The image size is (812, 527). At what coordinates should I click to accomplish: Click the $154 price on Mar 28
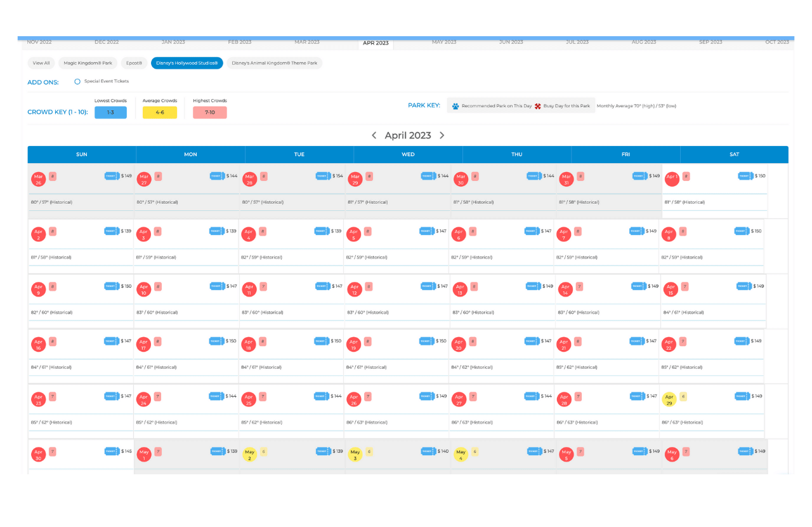tap(337, 176)
